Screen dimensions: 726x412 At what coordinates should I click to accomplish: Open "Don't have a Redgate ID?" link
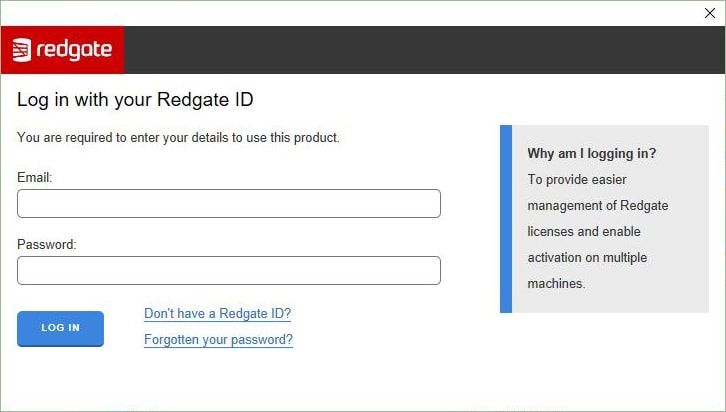(x=218, y=313)
